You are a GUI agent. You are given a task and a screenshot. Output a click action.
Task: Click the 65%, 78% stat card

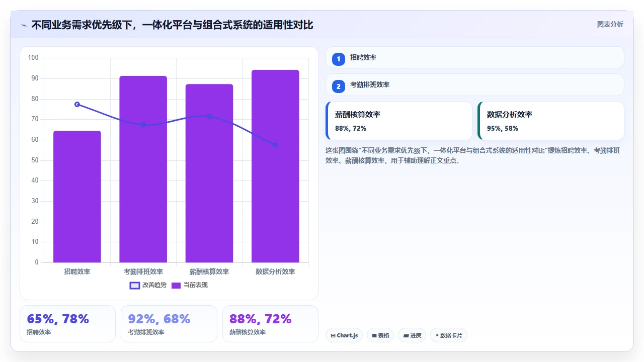[x=67, y=324]
